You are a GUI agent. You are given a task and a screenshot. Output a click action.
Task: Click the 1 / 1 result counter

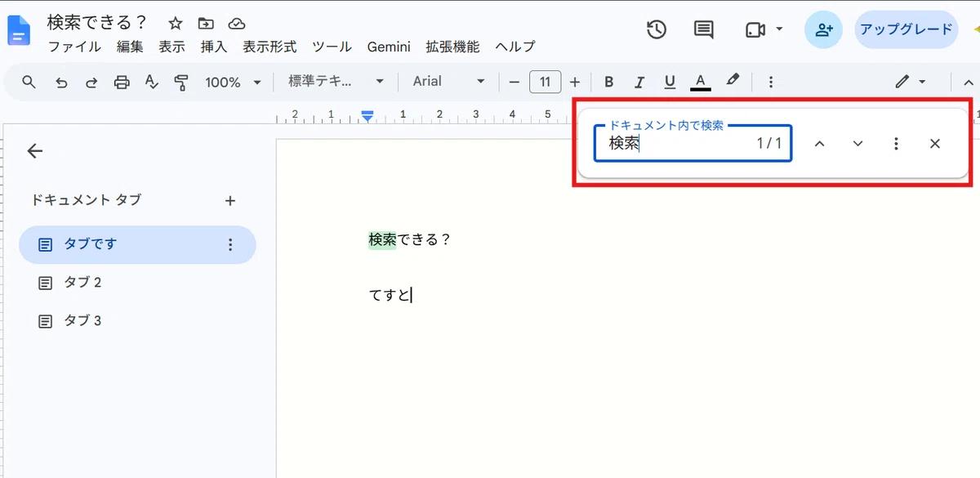(769, 144)
